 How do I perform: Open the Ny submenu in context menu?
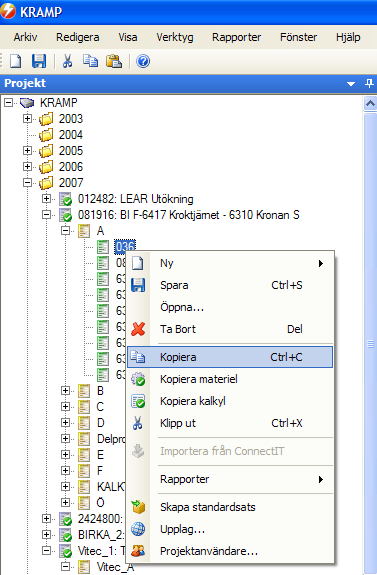pos(230,263)
